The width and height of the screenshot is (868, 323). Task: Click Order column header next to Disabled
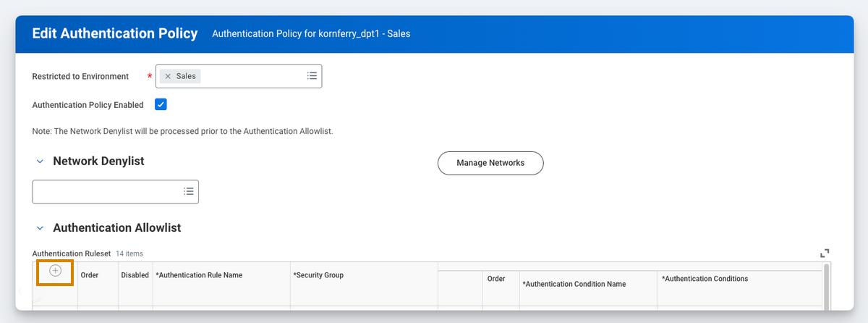point(90,275)
